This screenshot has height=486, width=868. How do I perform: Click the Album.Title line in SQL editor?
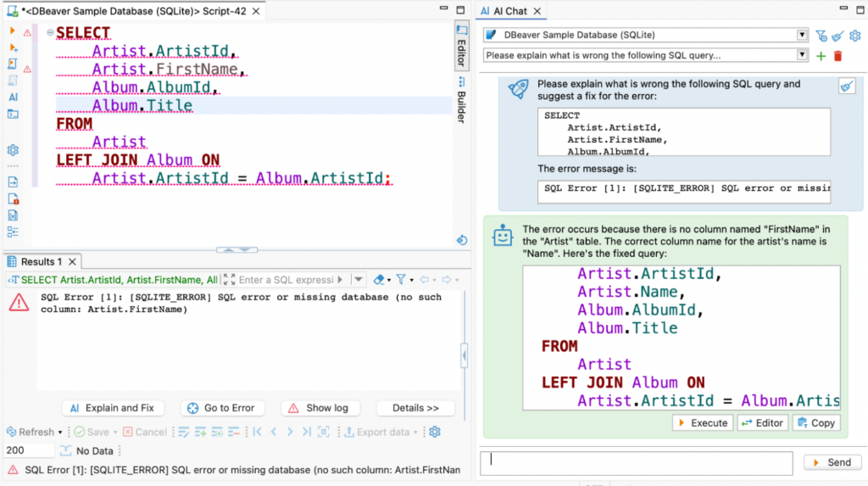[x=142, y=105]
